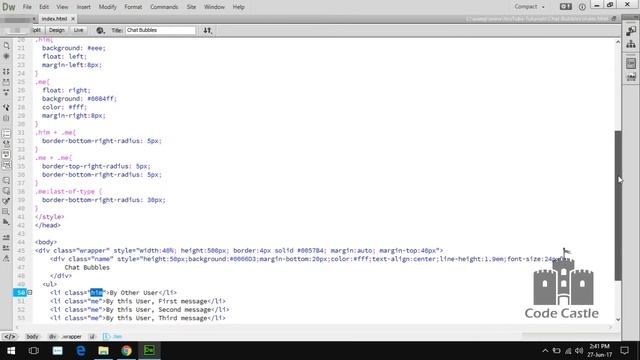Open the fourth collapsed panel icon on right

[631, 77]
